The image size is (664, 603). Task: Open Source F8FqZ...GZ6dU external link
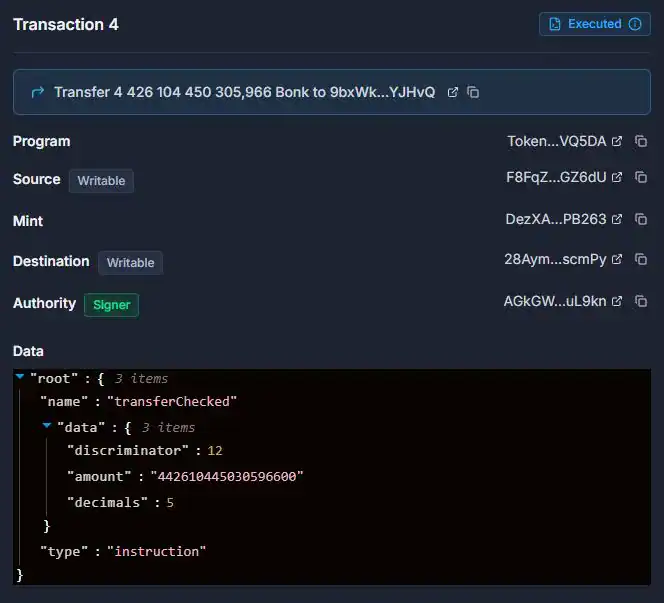click(617, 177)
